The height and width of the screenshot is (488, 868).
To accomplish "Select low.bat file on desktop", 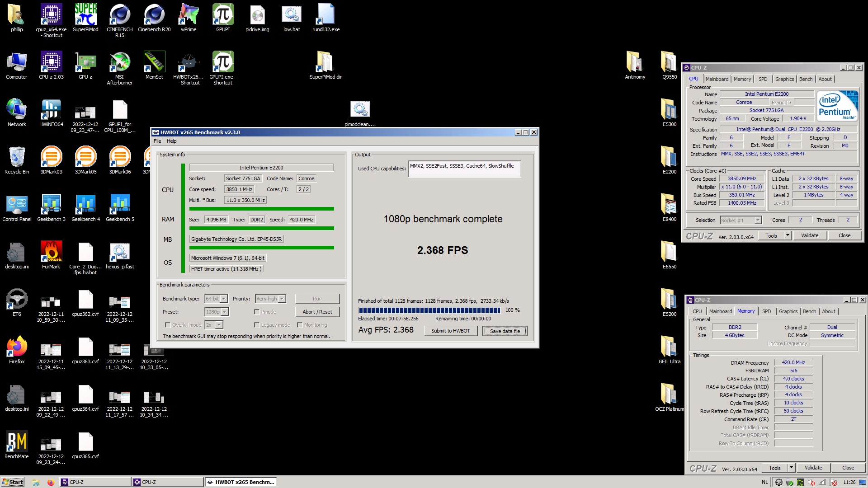I will 292,18.
